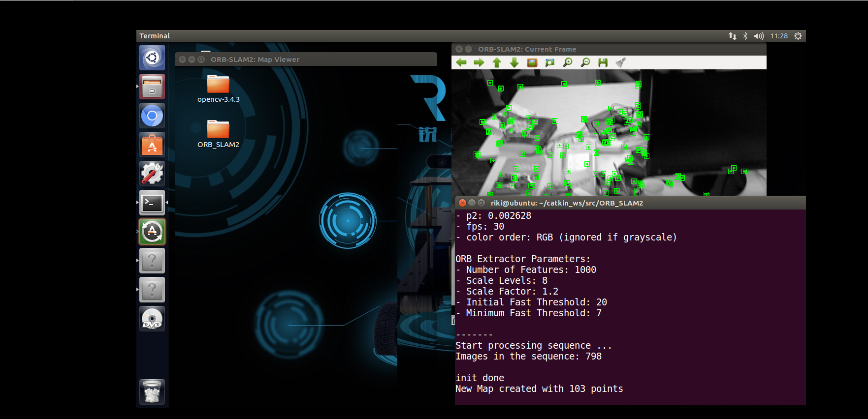
Task: Click 'New Map created with 103 points' line
Action: 539,389
